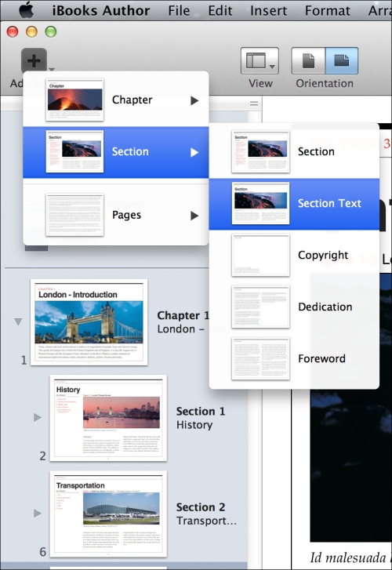Click the Section 1 History label
This screenshot has width=392, height=570.
[x=201, y=418]
